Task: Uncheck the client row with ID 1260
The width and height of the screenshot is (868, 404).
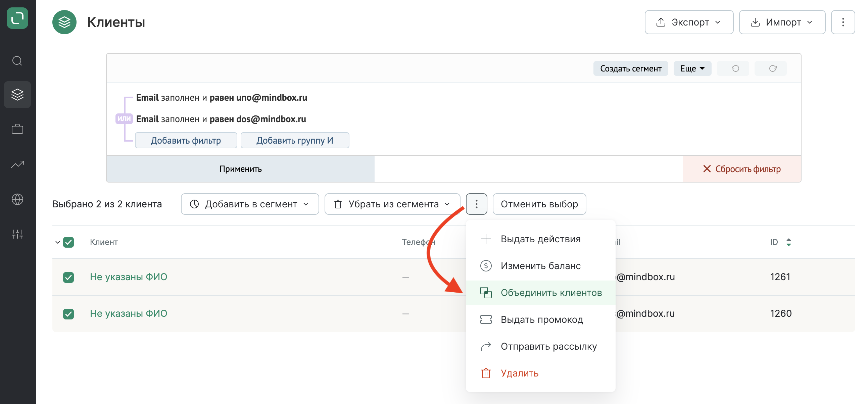Action: (x=68, y=314)
